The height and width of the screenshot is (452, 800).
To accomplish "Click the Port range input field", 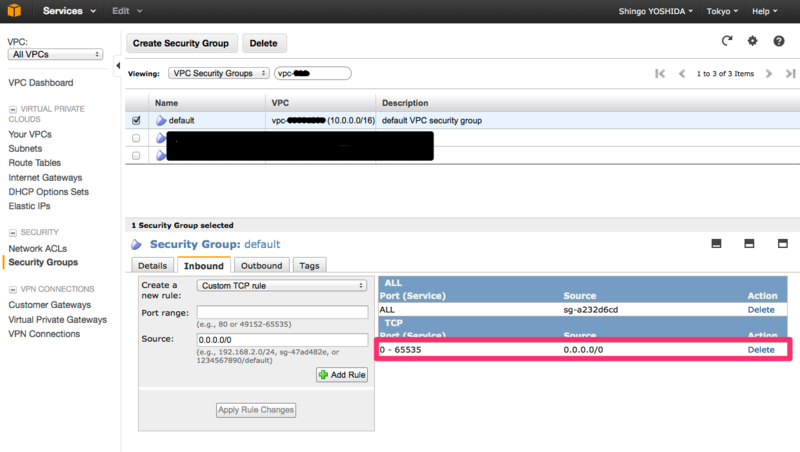I will (x=282, y=312).
